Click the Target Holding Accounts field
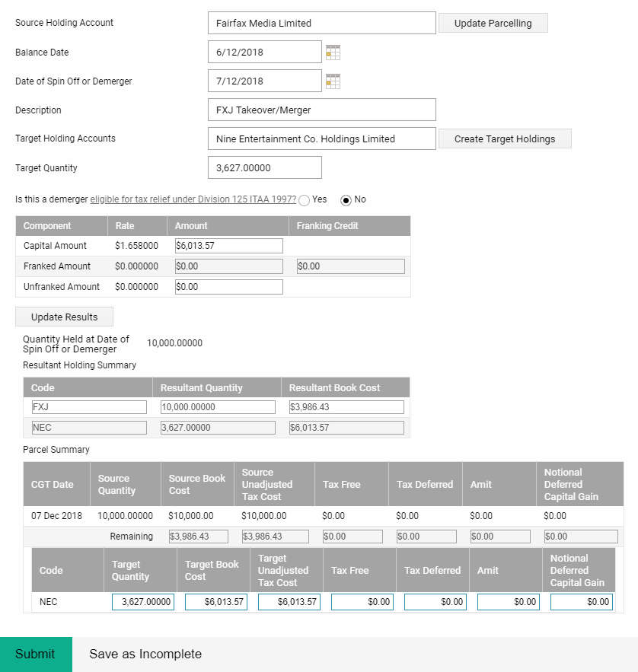This screenshot has height=672, width=638. tap(321, 139)
